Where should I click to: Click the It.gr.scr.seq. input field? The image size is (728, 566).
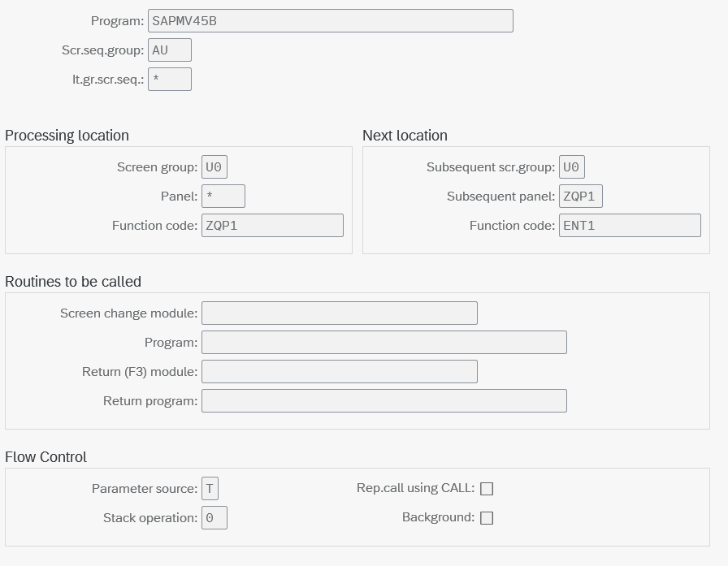[x=170, y=80]
